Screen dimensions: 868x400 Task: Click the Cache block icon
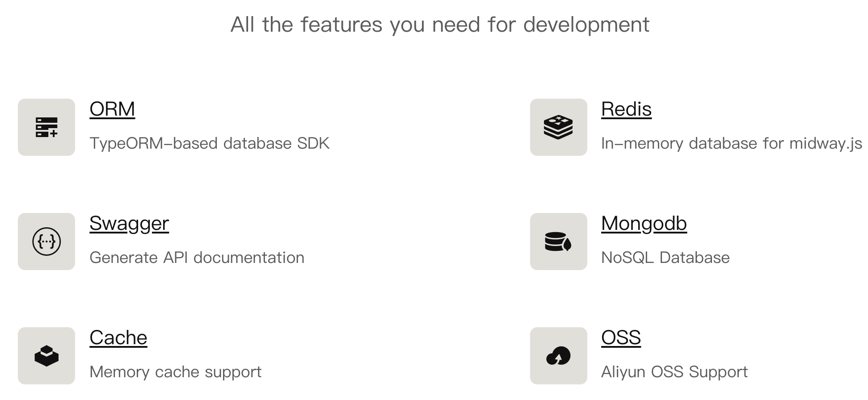coord(46,356)
